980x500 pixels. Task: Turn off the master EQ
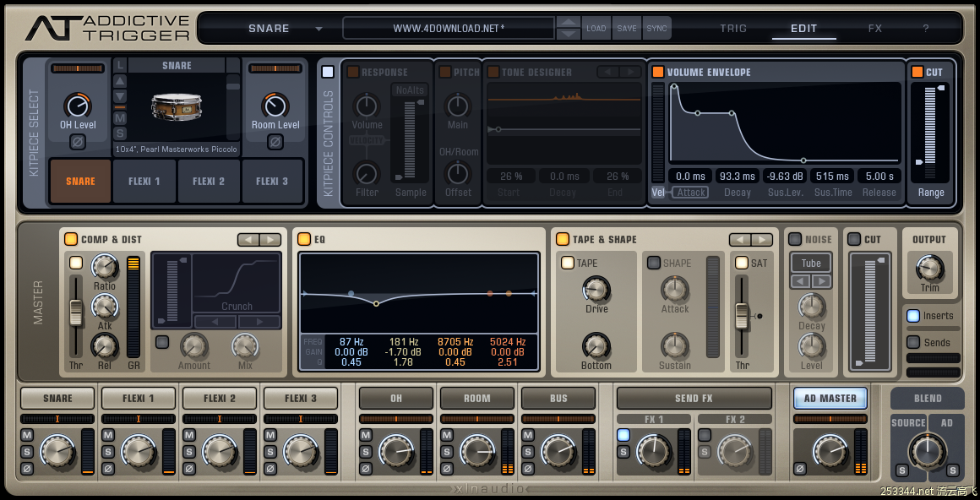(304, 239)
